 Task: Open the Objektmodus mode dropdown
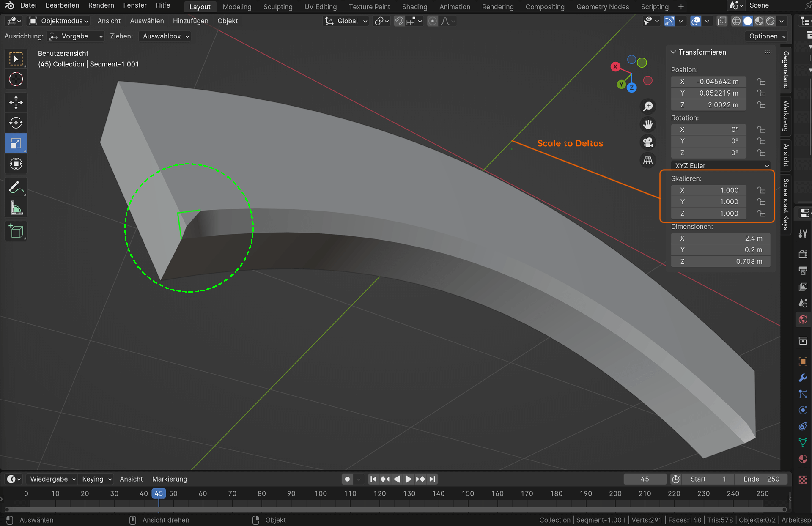tap(58, 21)
